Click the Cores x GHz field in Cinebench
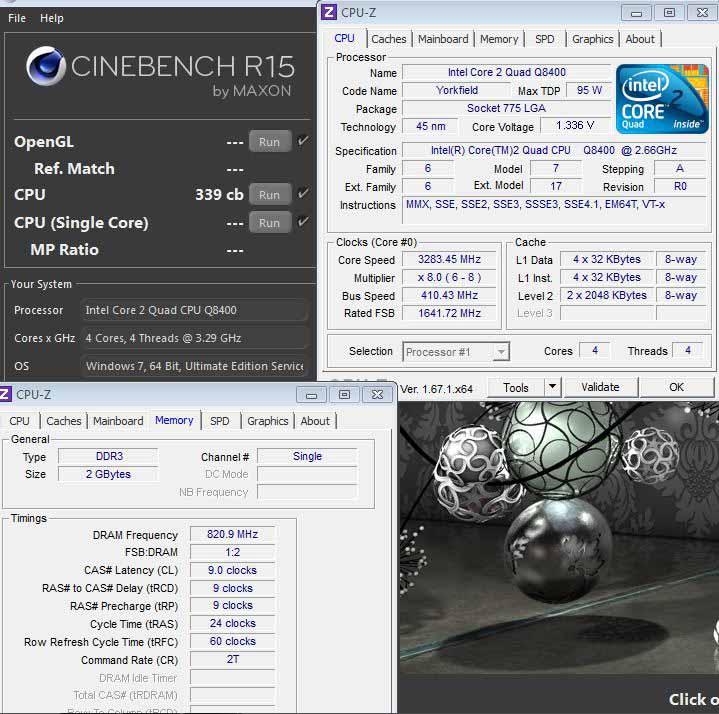Viewport: 719px width, 714px height. [194, 338]
